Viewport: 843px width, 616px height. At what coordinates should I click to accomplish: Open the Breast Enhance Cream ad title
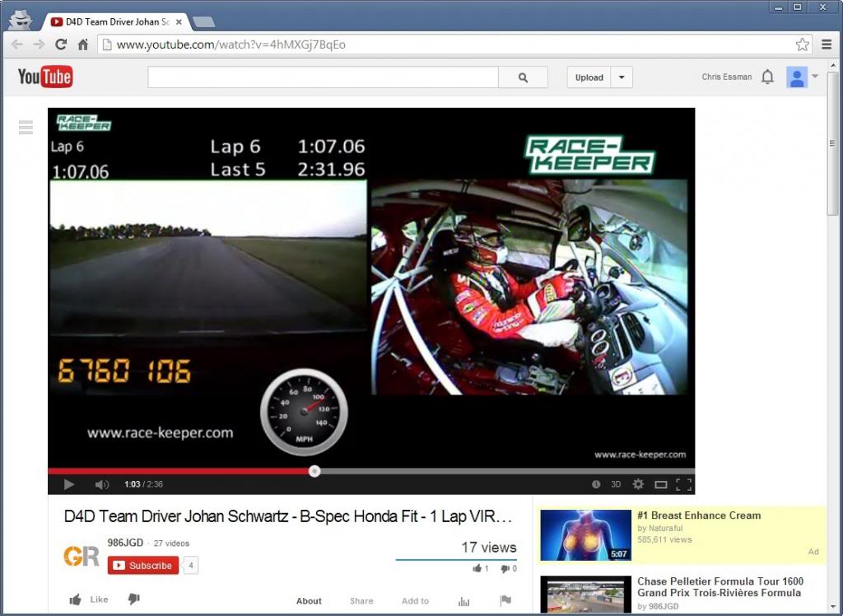coord(699,516)
